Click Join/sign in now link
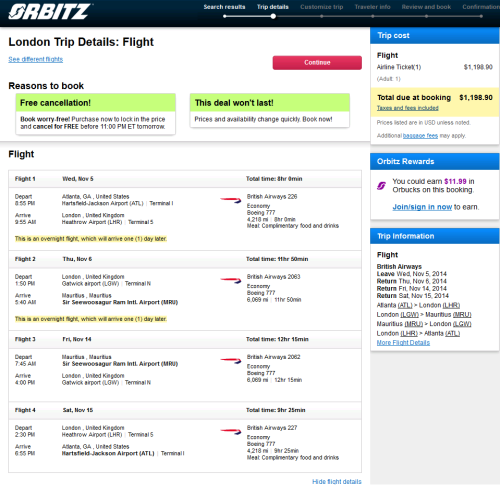This screenshot has width=500, height=485. (x=422, y=207)
